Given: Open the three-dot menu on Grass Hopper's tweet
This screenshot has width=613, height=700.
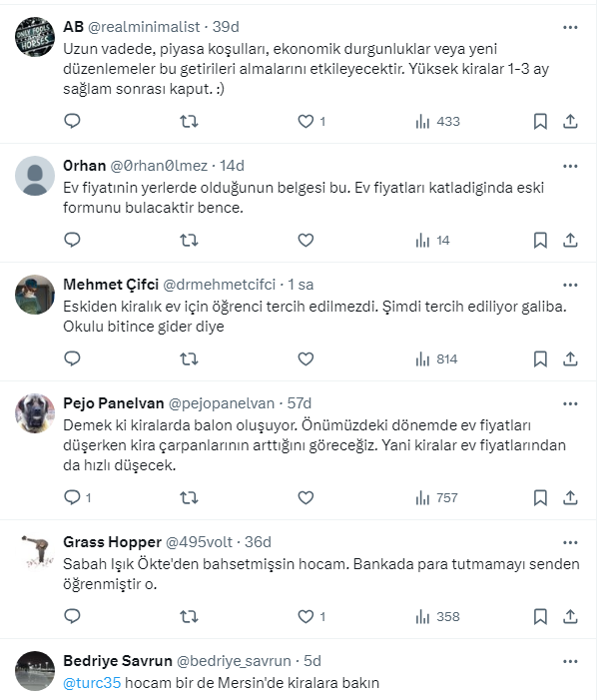Looking at the screenshot, I should [x=570, y=541].
